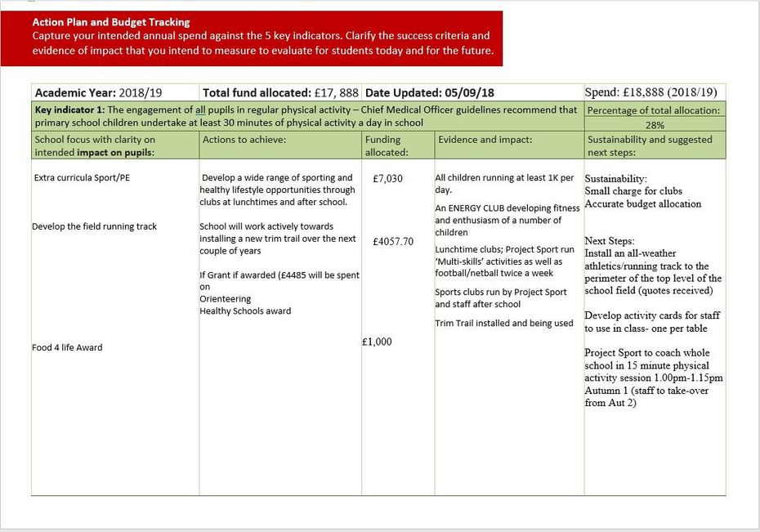The image size is (760, 532).
Task: Click the 'Capture your intended annual spend' banner text
Action: [263, 43]
